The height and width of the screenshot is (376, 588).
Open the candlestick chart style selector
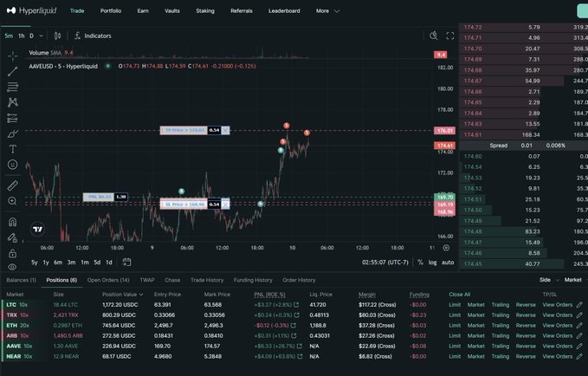[x=57, y=36]
